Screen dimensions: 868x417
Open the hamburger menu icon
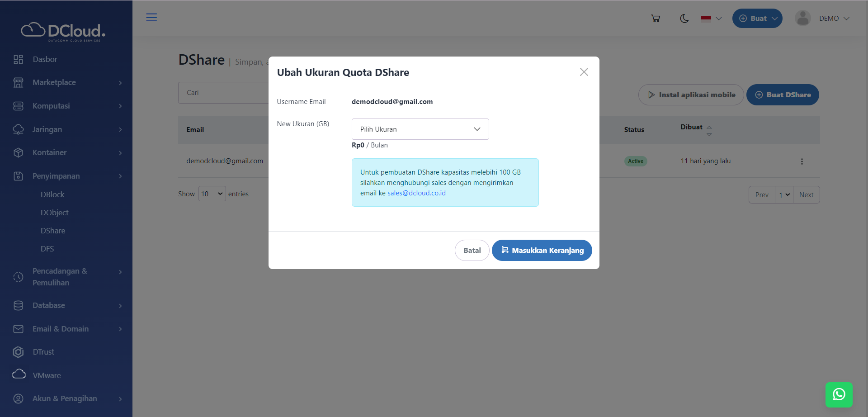[151, 18]
